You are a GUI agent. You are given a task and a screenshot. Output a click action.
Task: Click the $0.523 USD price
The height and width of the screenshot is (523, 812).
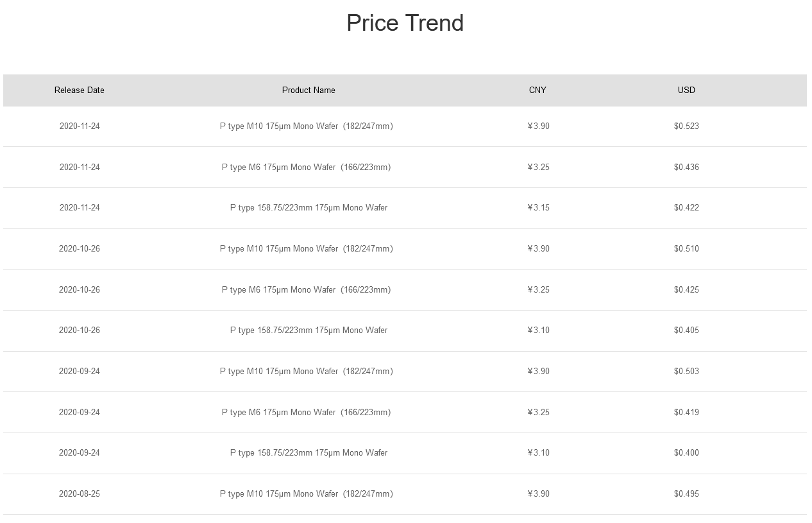tap(686, 126)
